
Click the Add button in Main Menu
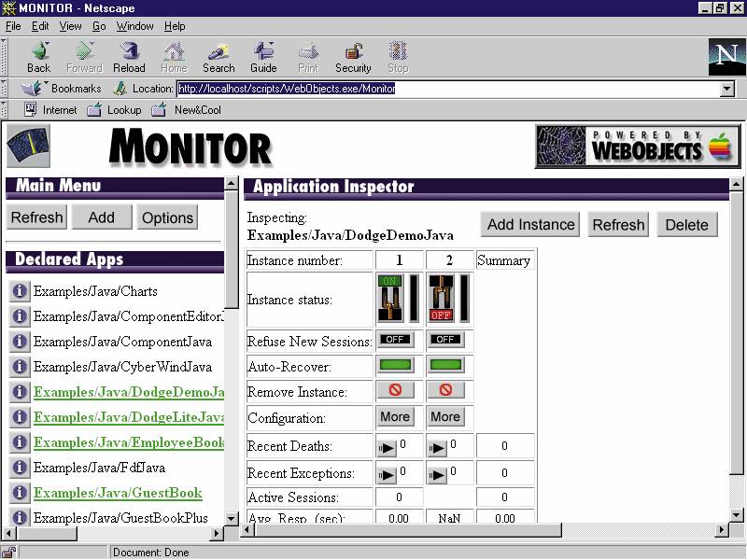click(102, 217)
